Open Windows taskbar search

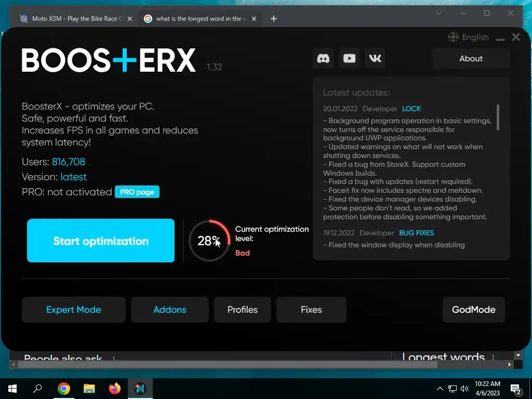coord(37,389)
